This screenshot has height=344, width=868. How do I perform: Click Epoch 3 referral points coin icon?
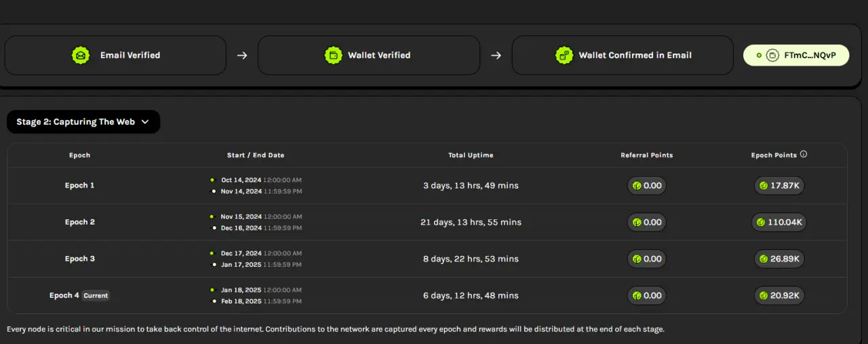click(637, 259)
